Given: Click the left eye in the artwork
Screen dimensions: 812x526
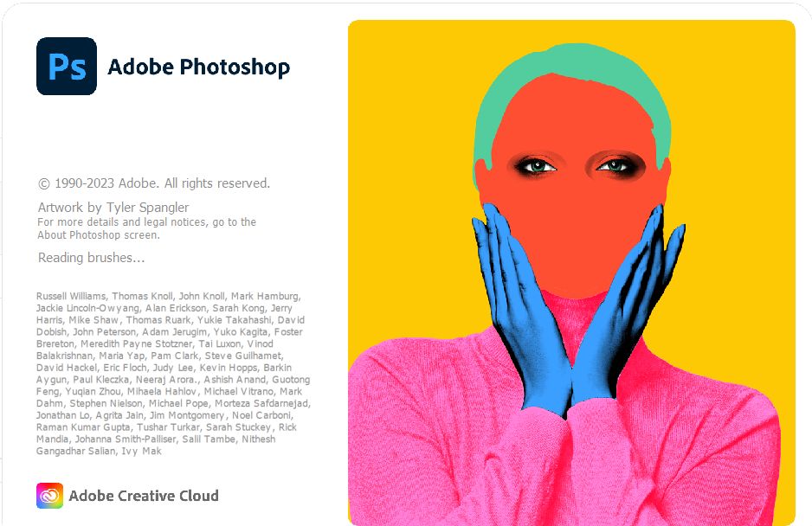Looking at the screenshot, I should (536, 165).
